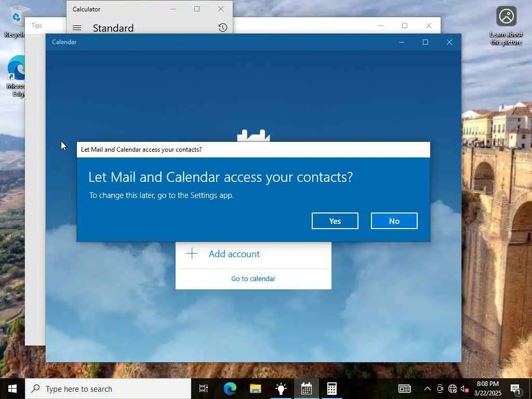The width and height of the screenshot is (532, 399).
Task: Click Learn about this picture icon
Action: point(506,26)
